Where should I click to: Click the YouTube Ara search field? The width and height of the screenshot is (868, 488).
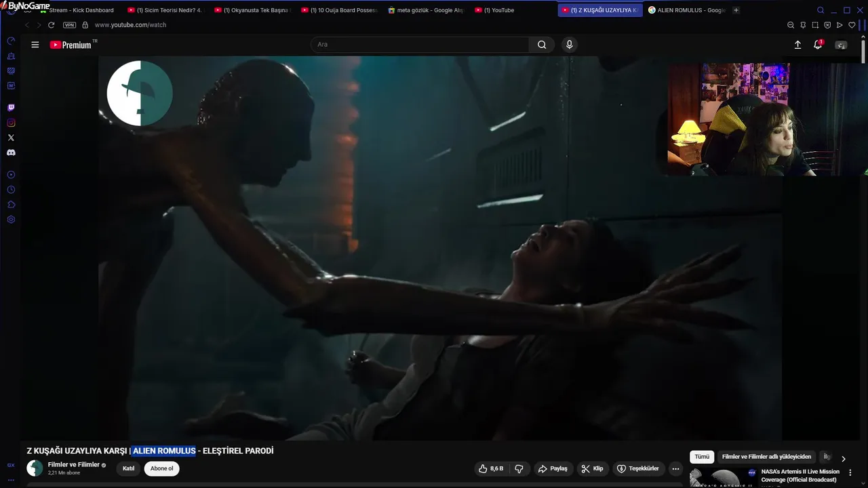point(420,45)
